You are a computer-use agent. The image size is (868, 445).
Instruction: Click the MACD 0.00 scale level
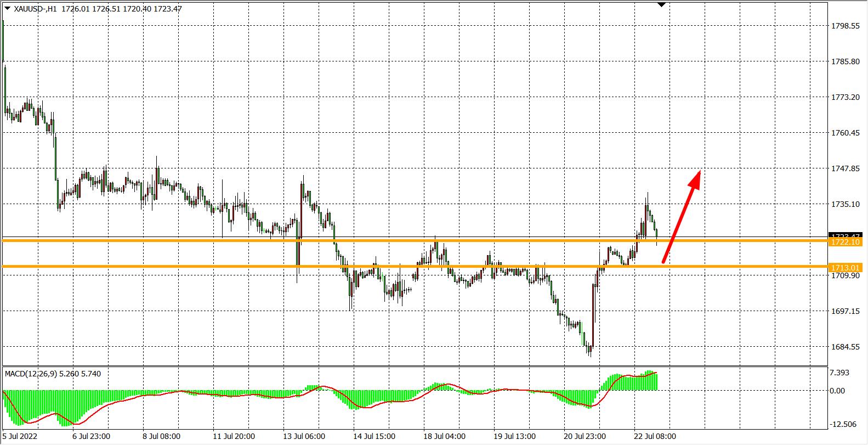click(837, 391)
